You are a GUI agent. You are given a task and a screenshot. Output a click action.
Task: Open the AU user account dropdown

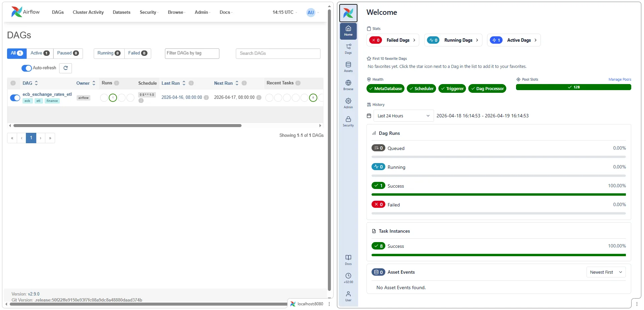click(x=310, y=12)
